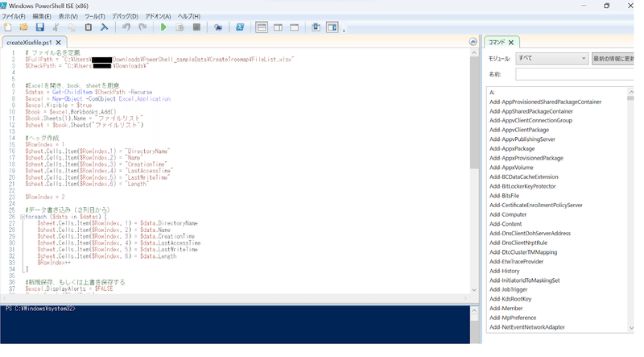
Task: Select Add-NetEventNetworkAdapter in the command list
Action: [x=527, y=327]
